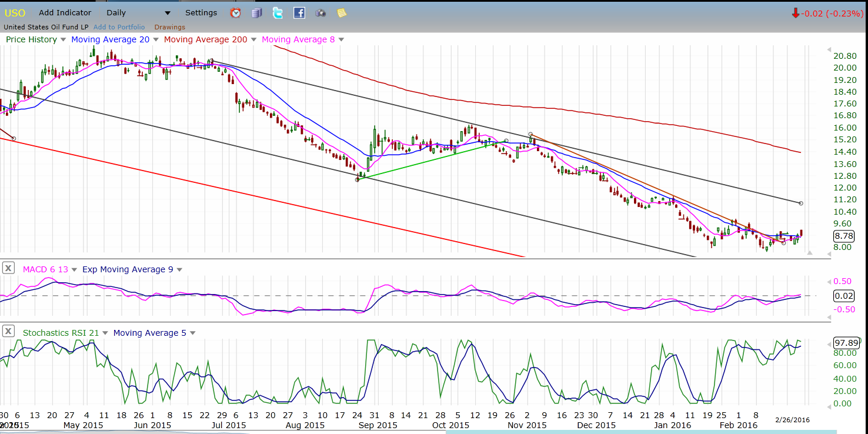
Task: Click the Moving Average 8 label
Action: 298,39
